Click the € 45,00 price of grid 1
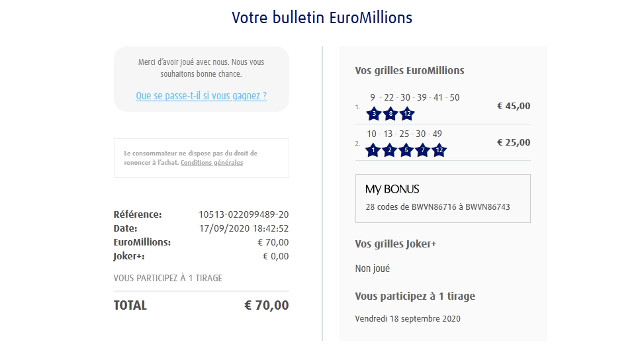Image resolution: width=644 pixels, height=358 pixels. pos(514,106)
